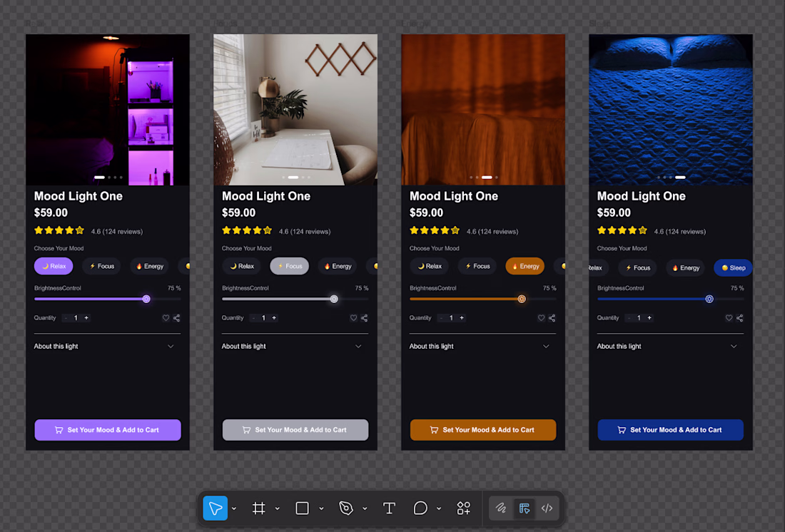Image resolution: width=785 pixels, height=532 pixels.
Task: Click the orange brightness slider handle
Action: (522, 299)
